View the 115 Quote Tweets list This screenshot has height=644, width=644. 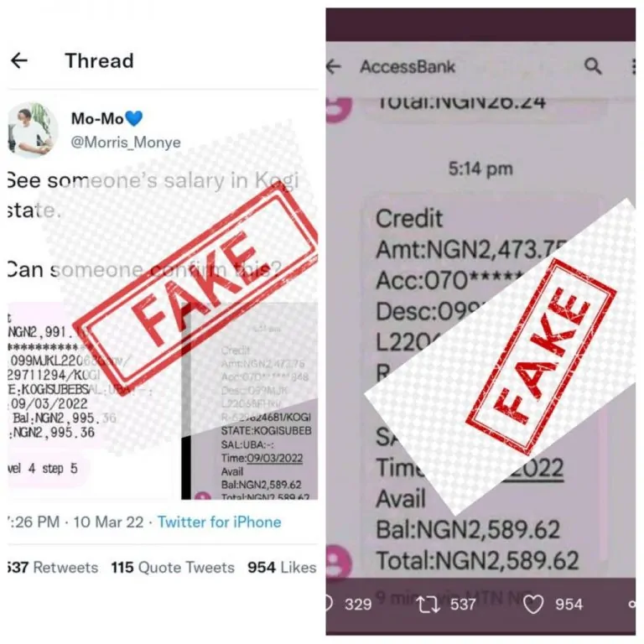(173, 567)
